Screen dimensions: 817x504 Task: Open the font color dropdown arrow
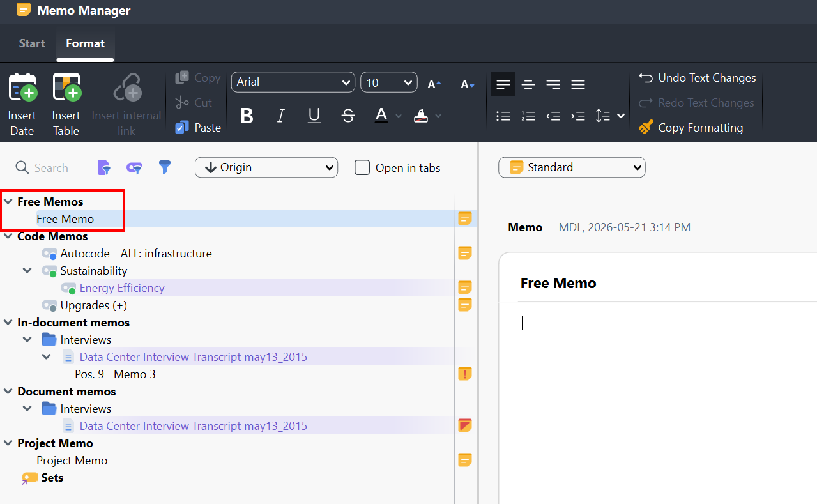[399, 116]
